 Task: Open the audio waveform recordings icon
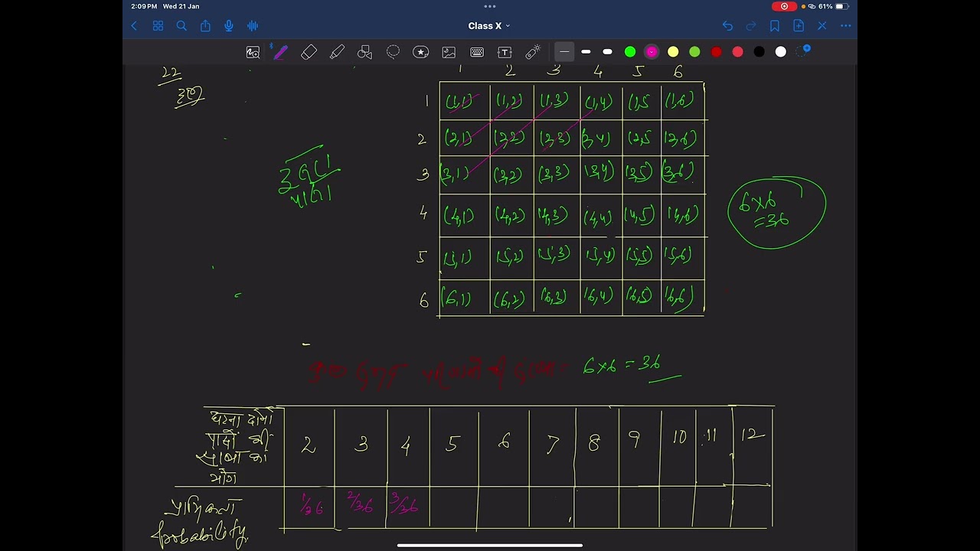[x=253, y=26]
